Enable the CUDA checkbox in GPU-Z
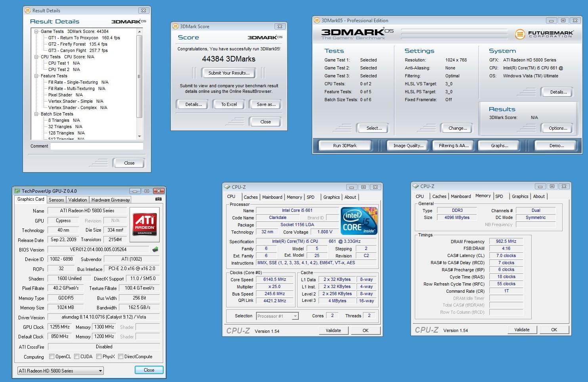 coord(76,357)
